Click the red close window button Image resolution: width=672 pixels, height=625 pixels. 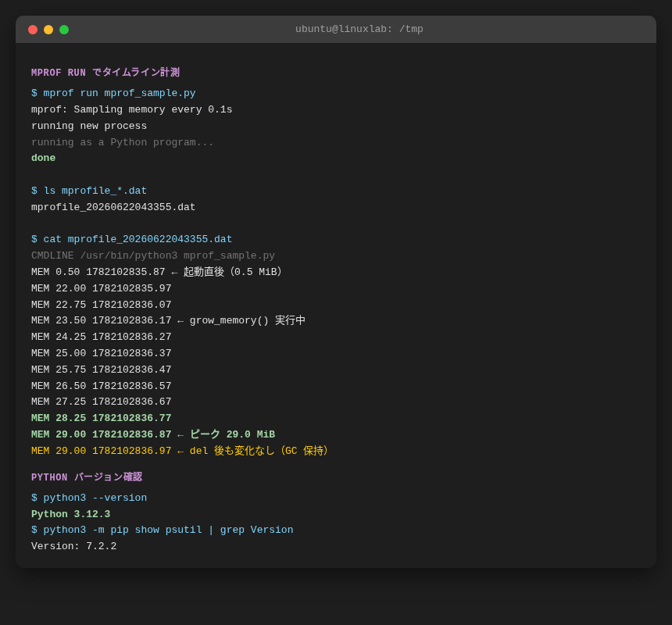pyautogui.click(x=33, y=30)
